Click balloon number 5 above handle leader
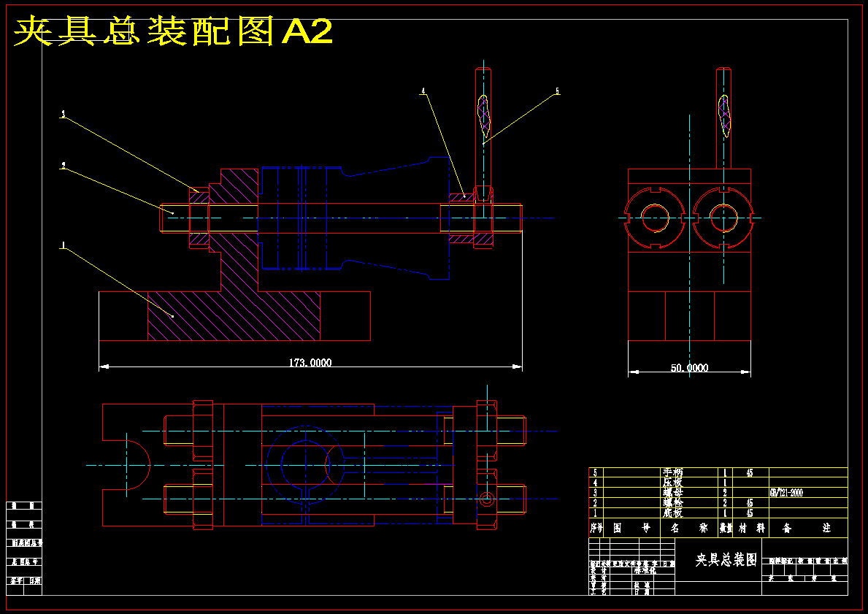This screenshot has width=868, height=614. (558, 91)
